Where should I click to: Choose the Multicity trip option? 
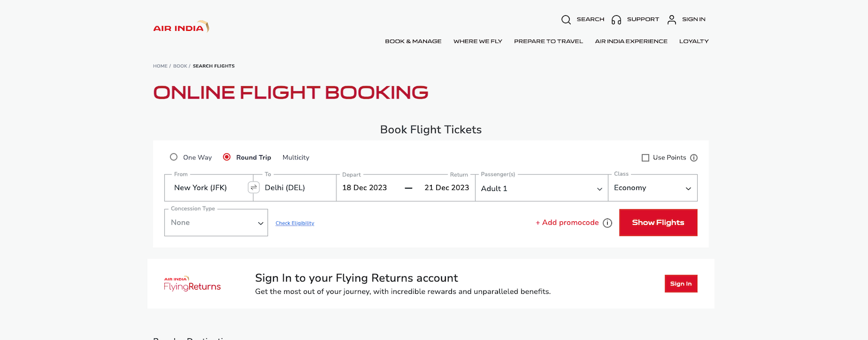tap(296, 157)
